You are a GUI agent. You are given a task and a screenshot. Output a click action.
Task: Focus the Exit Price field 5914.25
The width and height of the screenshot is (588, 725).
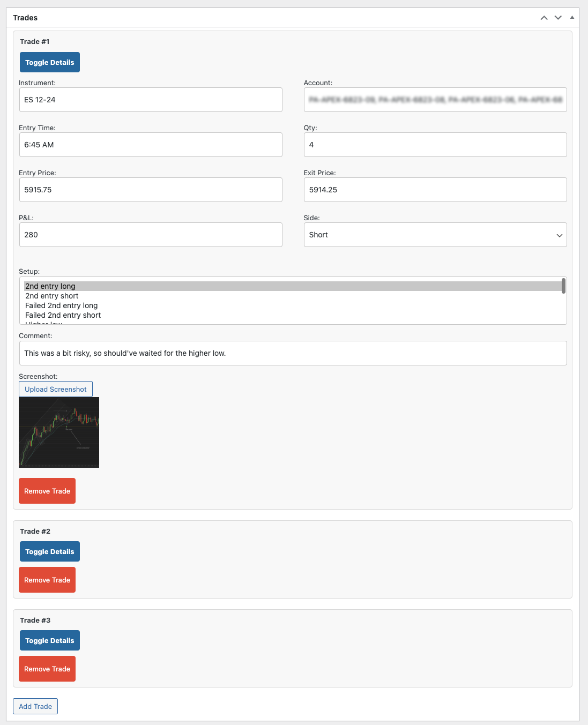pyautogui.click(x=435, y=190)
